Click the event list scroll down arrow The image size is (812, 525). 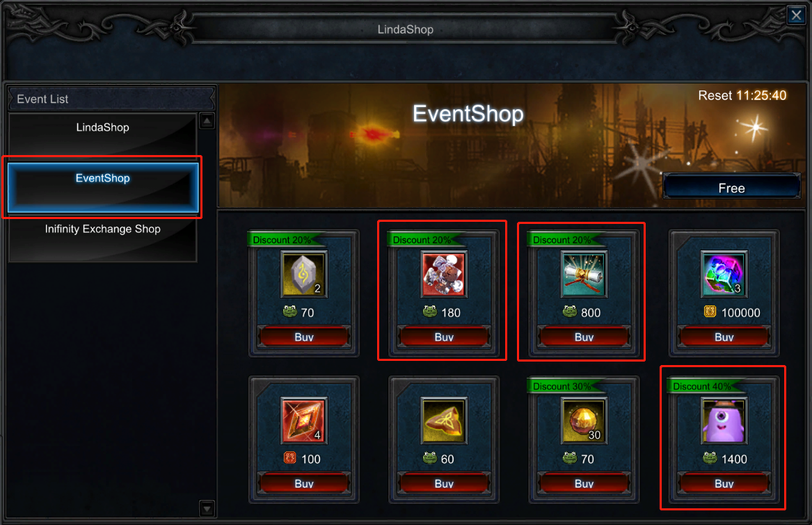pos(207,508)
